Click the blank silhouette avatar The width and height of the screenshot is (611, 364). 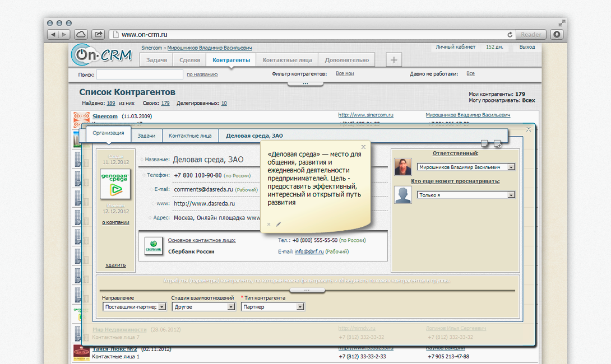point(403,195)
